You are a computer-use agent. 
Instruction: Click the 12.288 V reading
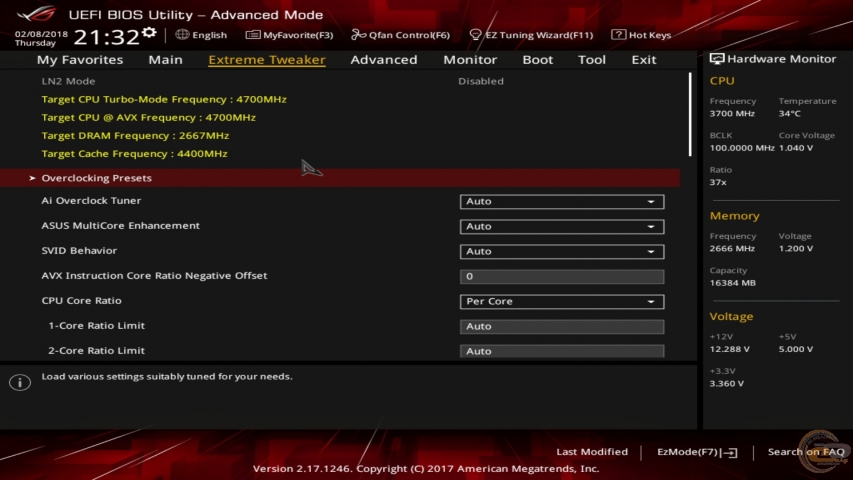730,349
